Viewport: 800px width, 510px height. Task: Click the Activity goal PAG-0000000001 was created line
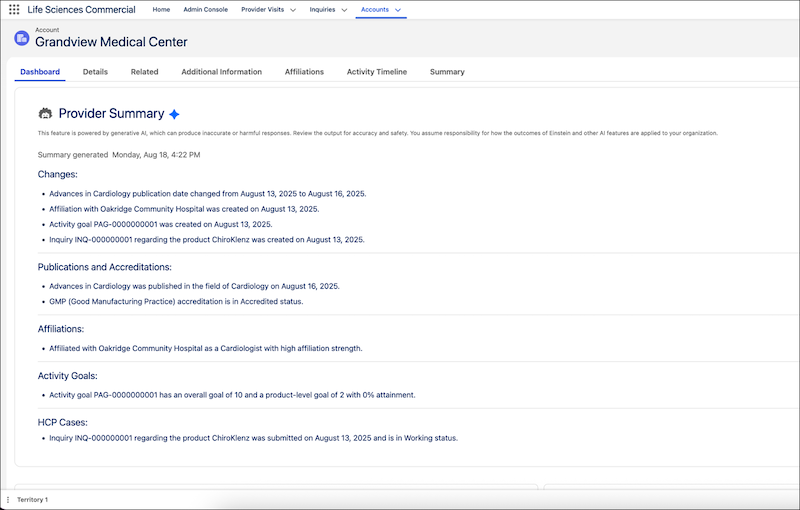coord(161,224)
